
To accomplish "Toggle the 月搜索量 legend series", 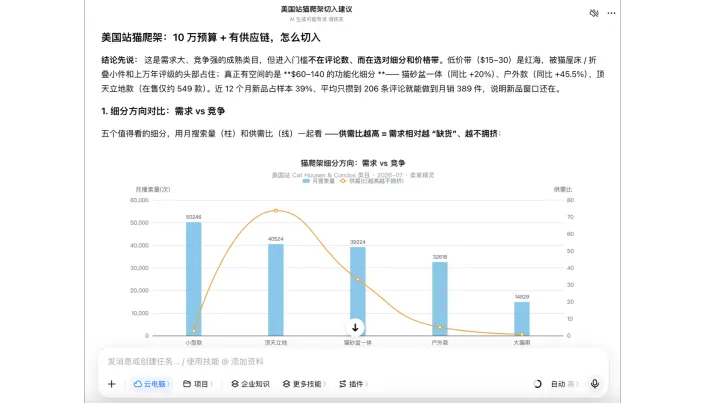I will (318, 181).
